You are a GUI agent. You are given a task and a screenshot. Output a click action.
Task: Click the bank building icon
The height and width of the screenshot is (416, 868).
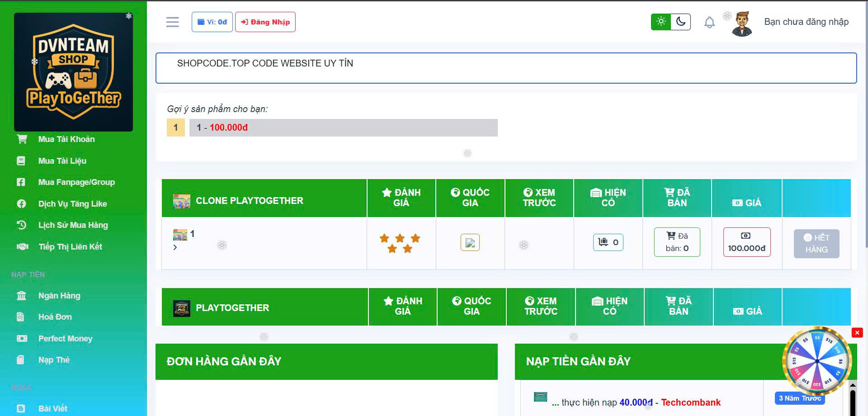click(21, 295)
